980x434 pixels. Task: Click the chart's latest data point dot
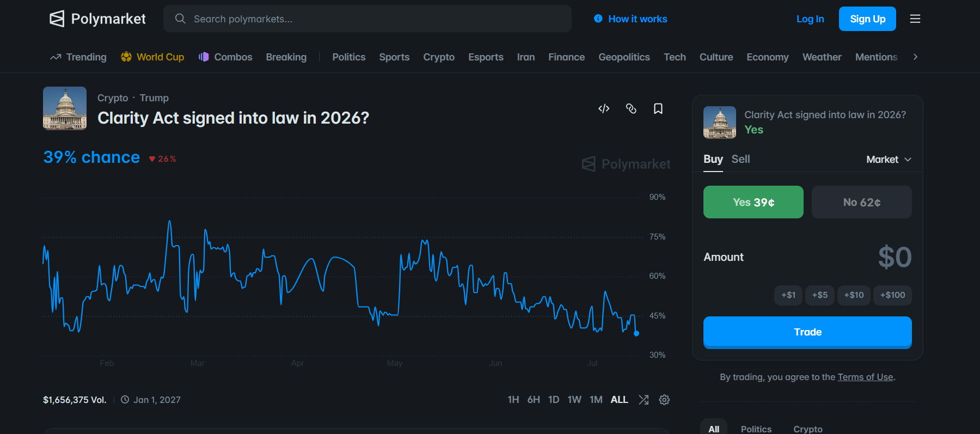[x=636, y=333]
